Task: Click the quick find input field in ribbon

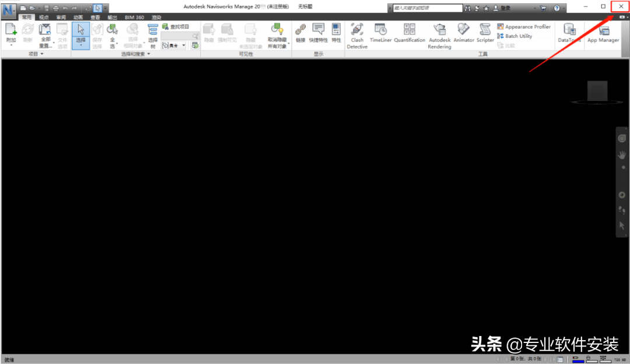Action: pos(180,36)
